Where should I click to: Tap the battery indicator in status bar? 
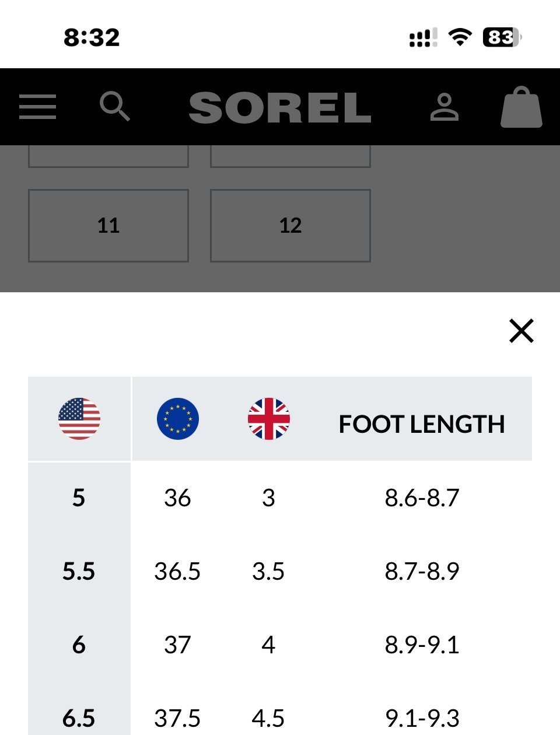tap(502, 37)
